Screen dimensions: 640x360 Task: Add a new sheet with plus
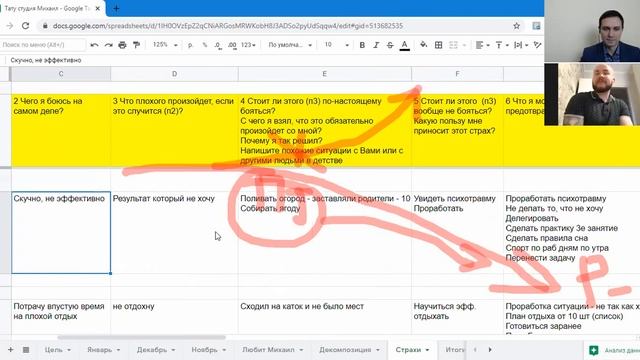pyautogui.click(x=11, y=350)
